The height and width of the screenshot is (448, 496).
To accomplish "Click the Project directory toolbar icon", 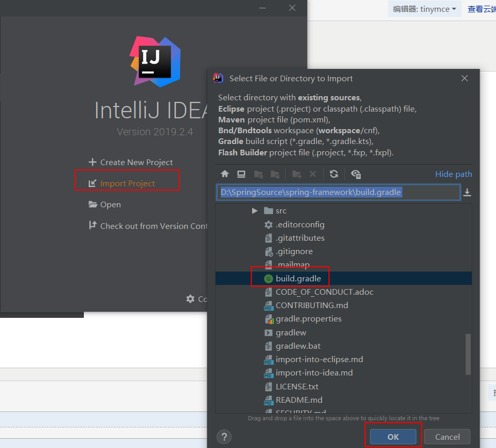I will [258, 174].
